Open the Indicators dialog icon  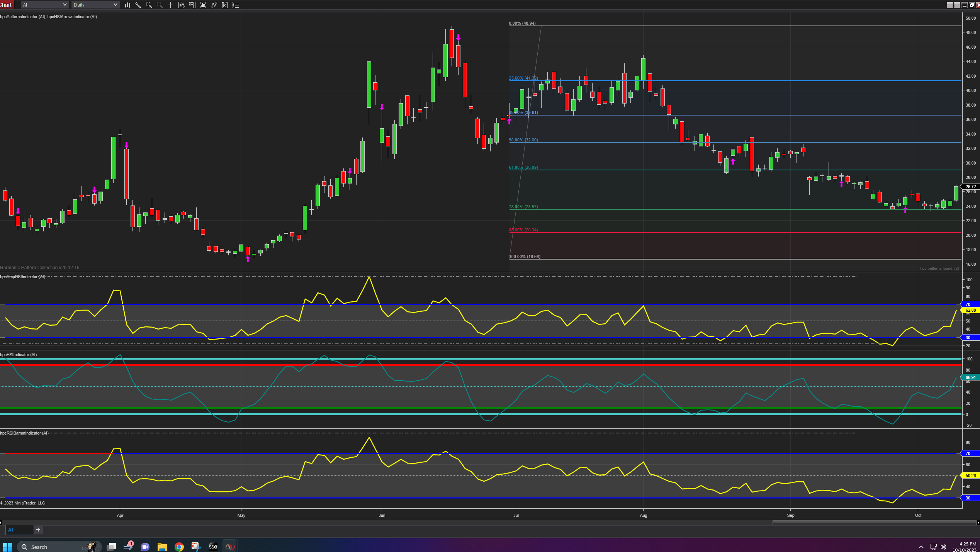[214, 5]
